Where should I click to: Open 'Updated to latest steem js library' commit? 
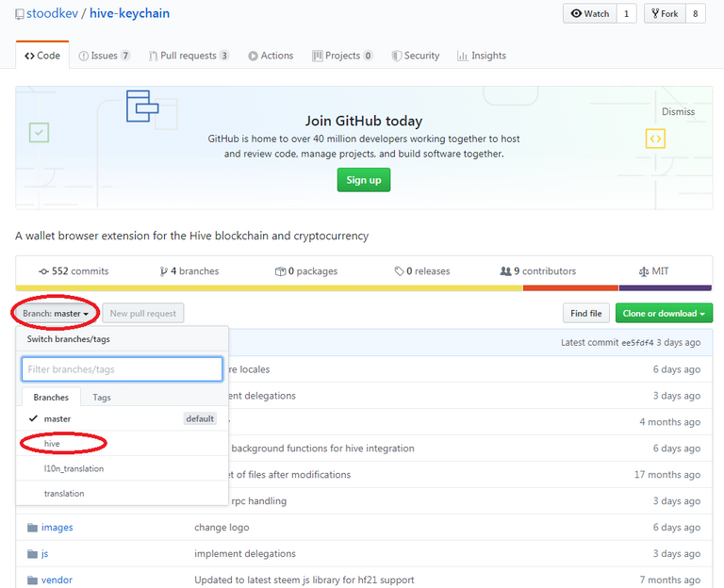coord(304,580)
